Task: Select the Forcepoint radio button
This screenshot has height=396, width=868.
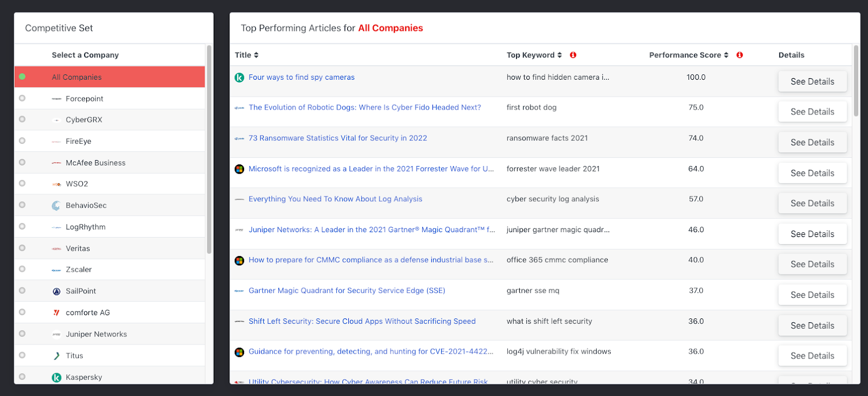Action: [22, 98]
